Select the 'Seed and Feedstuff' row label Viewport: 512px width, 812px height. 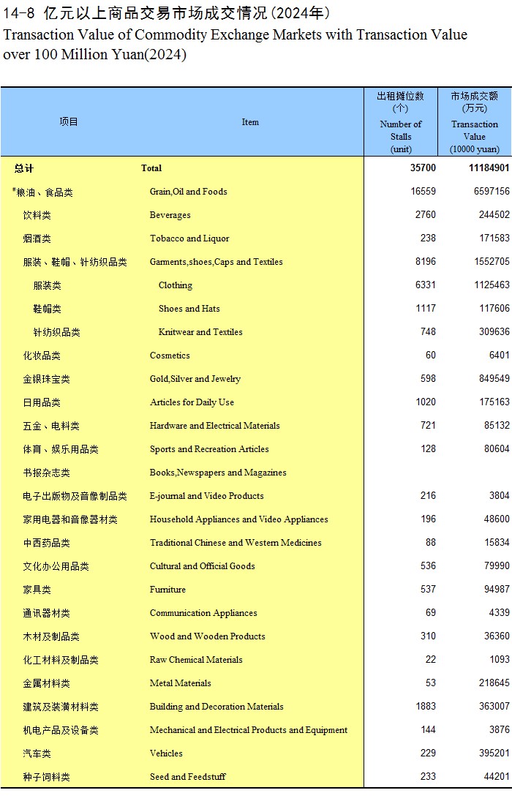(x=187, y=777)
